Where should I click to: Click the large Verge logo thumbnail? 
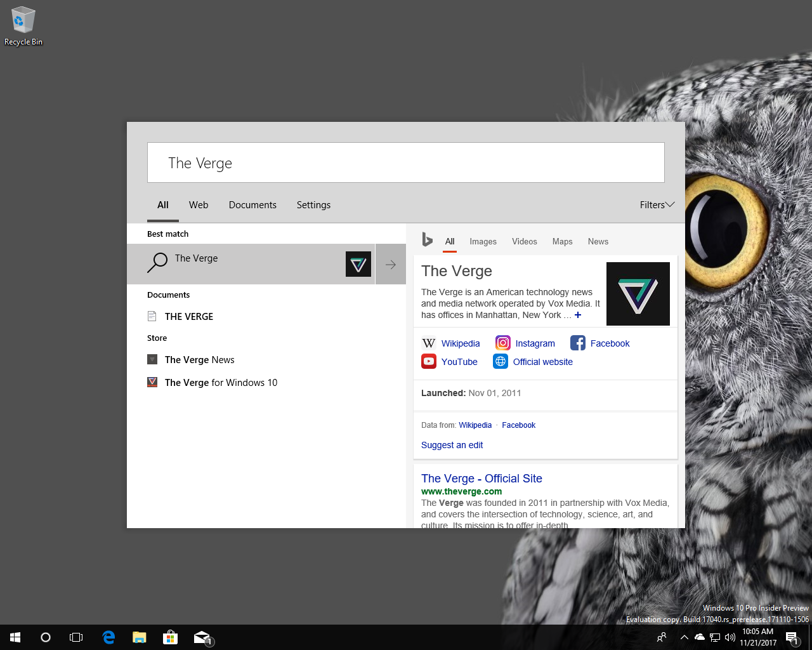[638, 294]
